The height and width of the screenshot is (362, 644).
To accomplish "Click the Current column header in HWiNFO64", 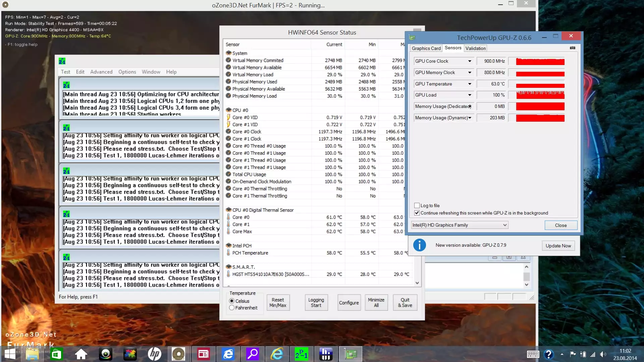I will 334,44.
